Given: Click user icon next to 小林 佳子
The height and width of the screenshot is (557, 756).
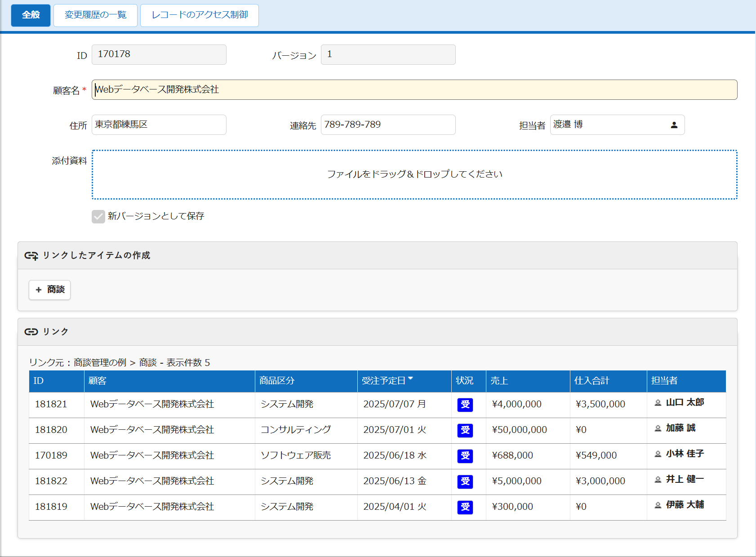Looking at the screenshot, I should [x=658, y=454].
